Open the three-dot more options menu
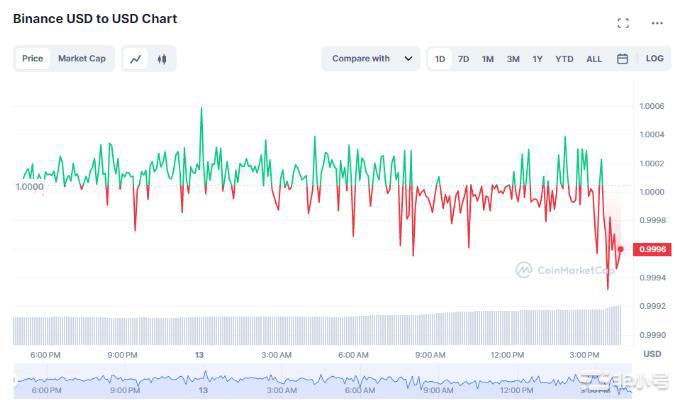This screenshot has width=677, height=400. point(656,23)
